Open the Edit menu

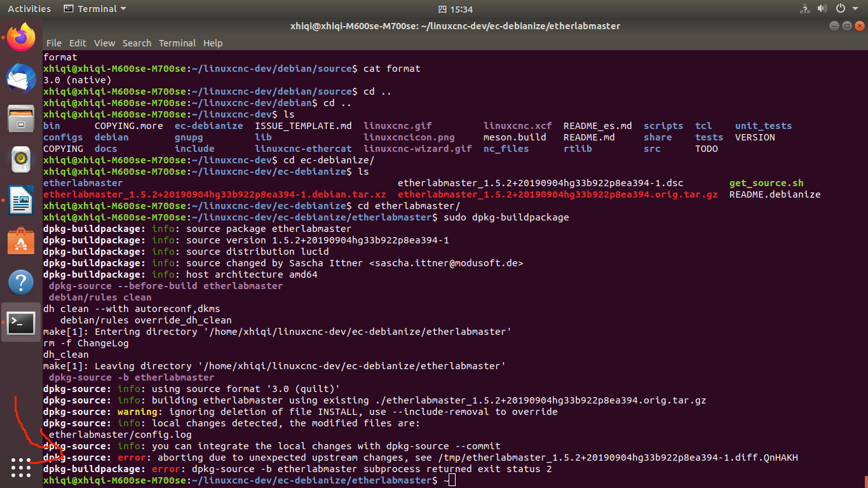pos(78,43)
